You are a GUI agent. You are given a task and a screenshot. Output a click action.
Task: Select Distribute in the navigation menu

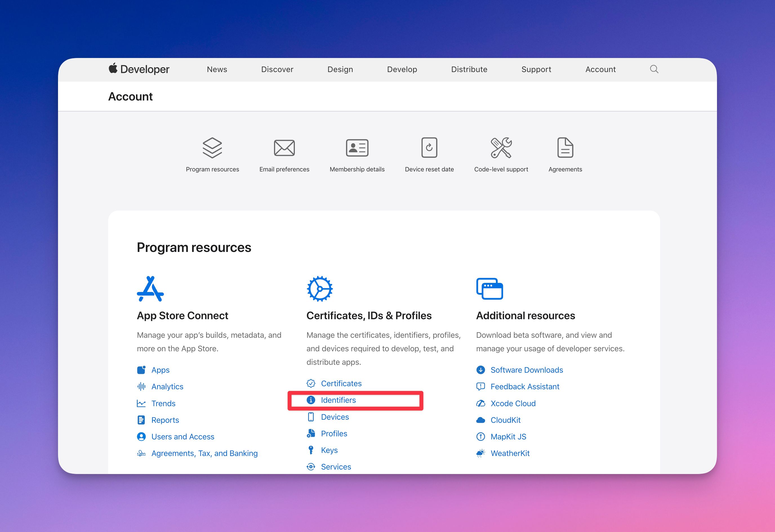pyautogui.click(x=469, y=69)
